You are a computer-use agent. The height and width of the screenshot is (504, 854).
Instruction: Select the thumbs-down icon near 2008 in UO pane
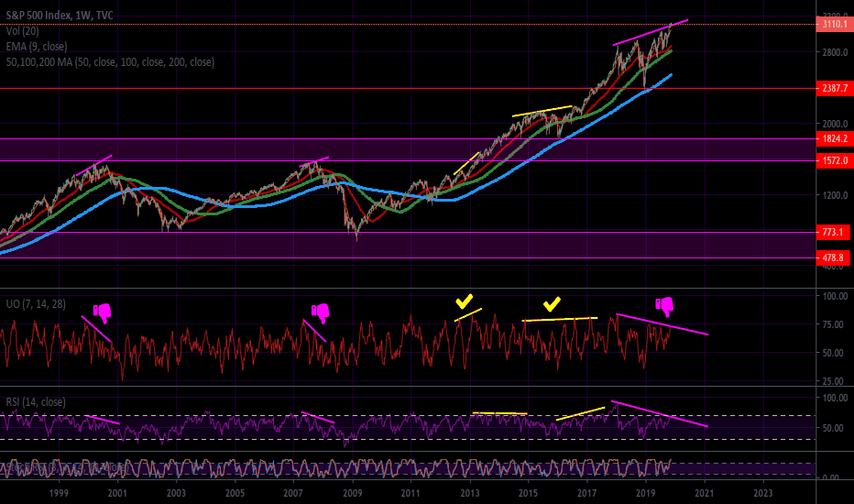pyautogui.click(x=321, y=313)
